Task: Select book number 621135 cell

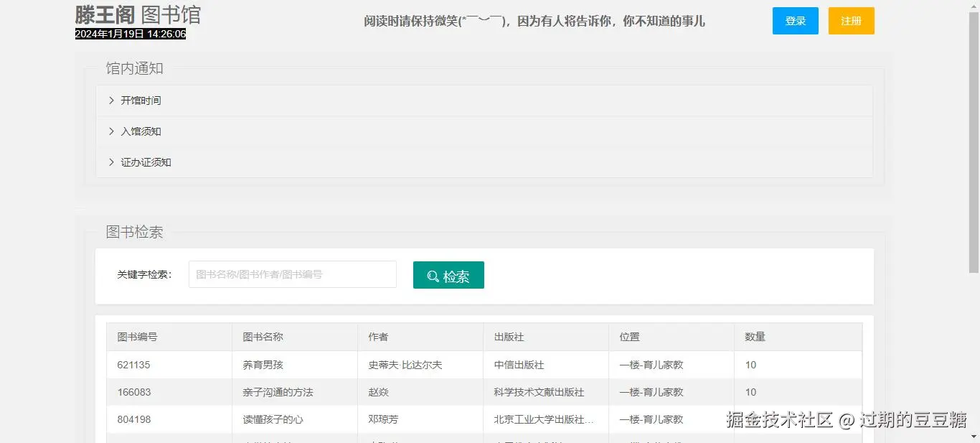Action: pyautogui.click(x=169, y=365)
